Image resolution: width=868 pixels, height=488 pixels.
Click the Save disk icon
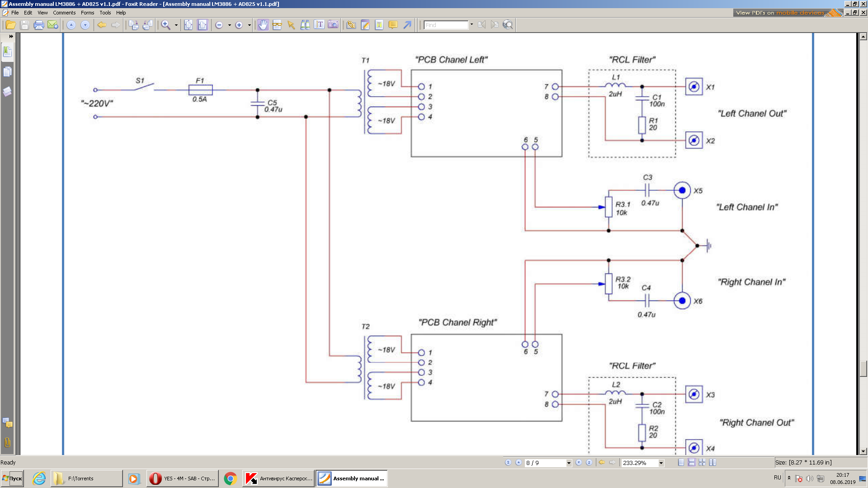point(25,25)
